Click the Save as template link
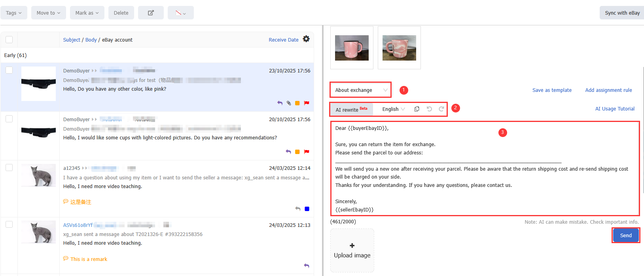The height and width of the screenshot is (276, 644). tap(552, 90)
